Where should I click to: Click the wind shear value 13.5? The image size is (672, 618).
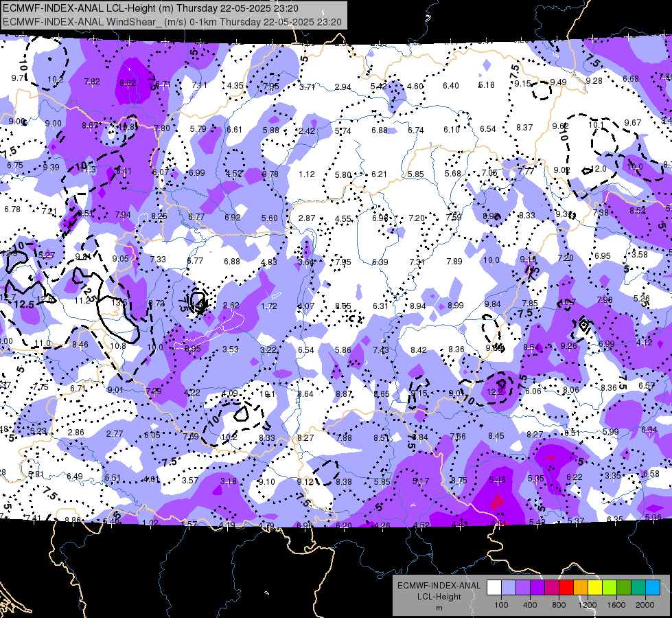coord(119,302)
